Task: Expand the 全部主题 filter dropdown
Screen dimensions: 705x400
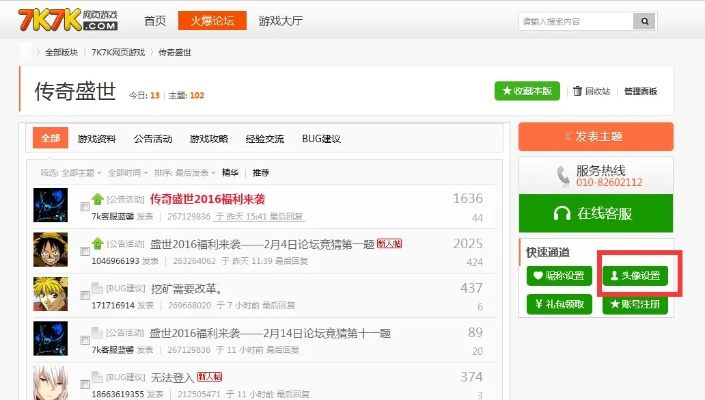Action: pos(81,173)
